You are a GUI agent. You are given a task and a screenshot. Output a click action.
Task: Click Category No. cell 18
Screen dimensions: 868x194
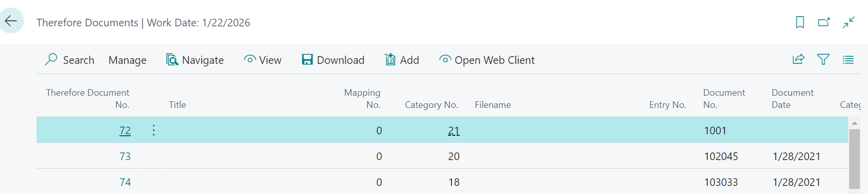454,182
